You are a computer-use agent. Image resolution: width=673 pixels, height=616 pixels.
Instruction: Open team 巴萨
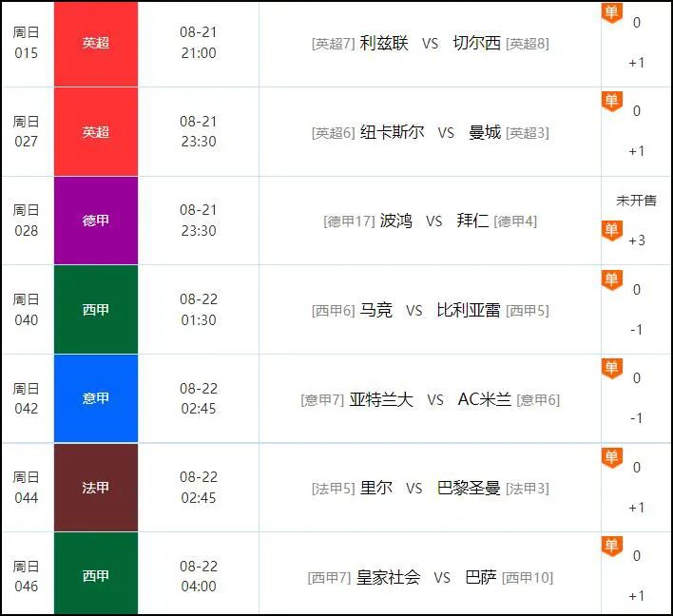click(x=481, y=577)
